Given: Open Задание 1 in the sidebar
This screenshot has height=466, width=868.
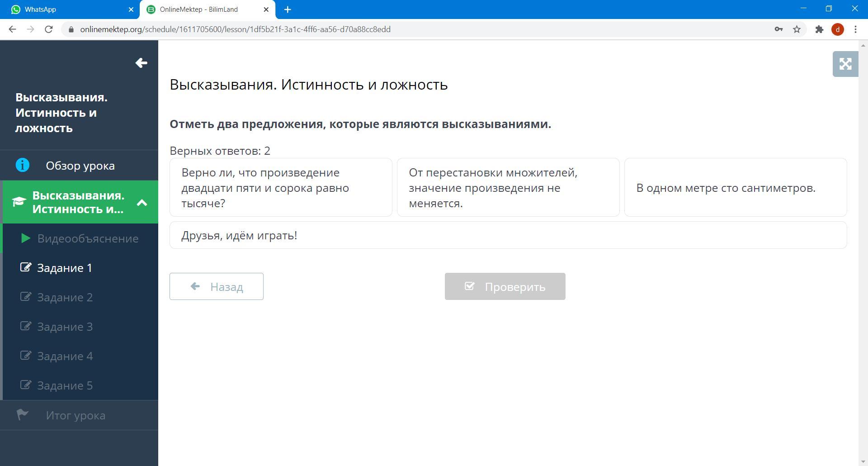Looking at the screenshot, I should click(80, 267).
